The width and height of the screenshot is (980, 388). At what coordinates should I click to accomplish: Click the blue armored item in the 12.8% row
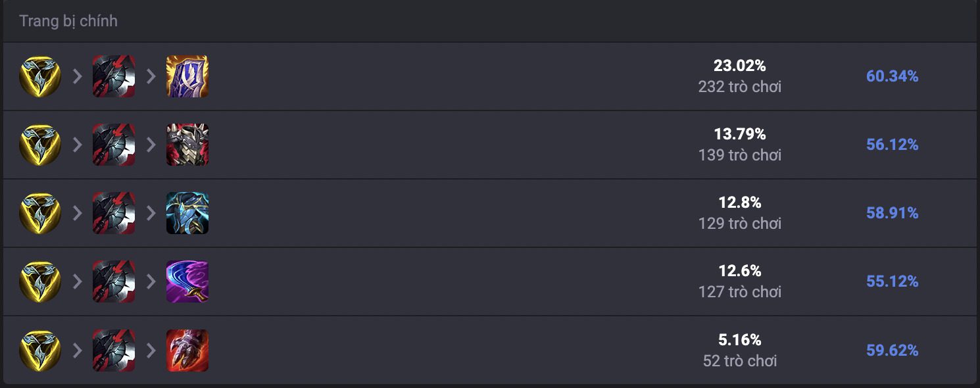tap(187, 213)
